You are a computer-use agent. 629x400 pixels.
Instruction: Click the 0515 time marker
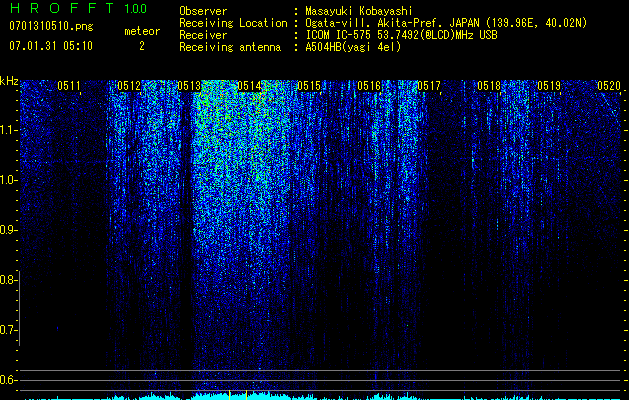[x=309, y=86]
